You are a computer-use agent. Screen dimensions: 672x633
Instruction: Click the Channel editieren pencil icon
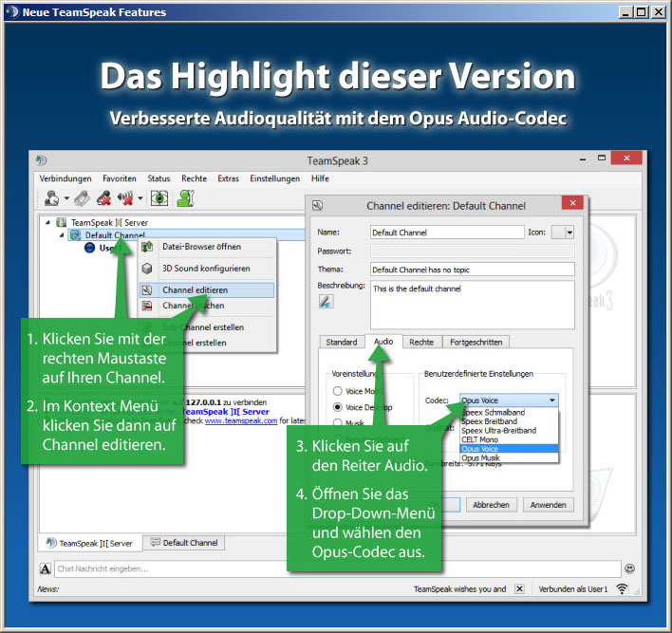click(147, 290)
